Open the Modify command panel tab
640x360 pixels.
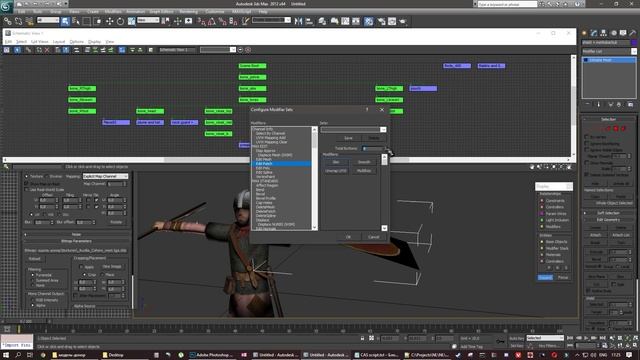(x=594, y=33)
